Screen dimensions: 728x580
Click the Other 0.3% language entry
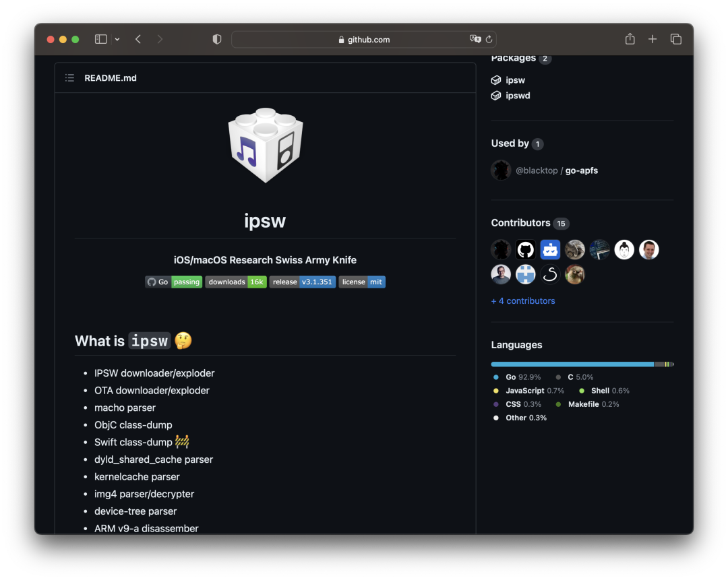[x=520, y=418]
